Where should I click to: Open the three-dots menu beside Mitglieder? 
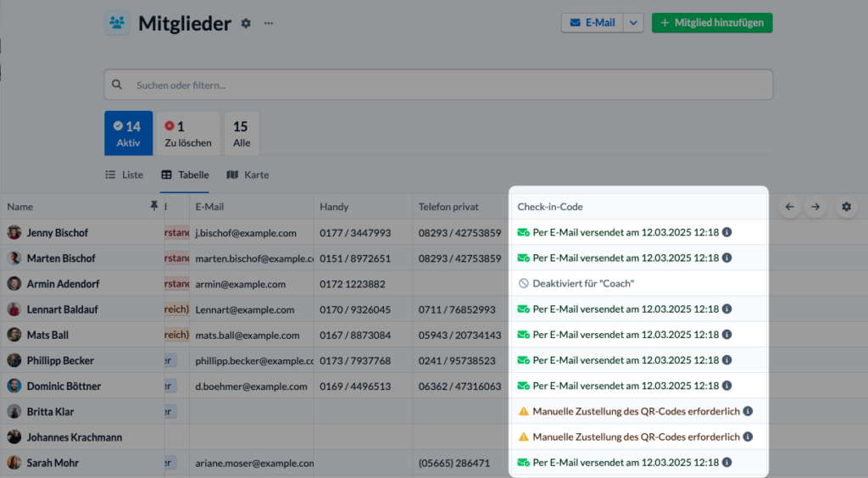(269, 23)
